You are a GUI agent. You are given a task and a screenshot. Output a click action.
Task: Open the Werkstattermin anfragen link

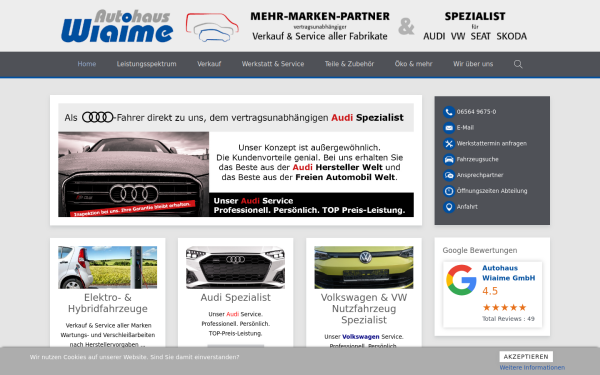coord(492,143)
